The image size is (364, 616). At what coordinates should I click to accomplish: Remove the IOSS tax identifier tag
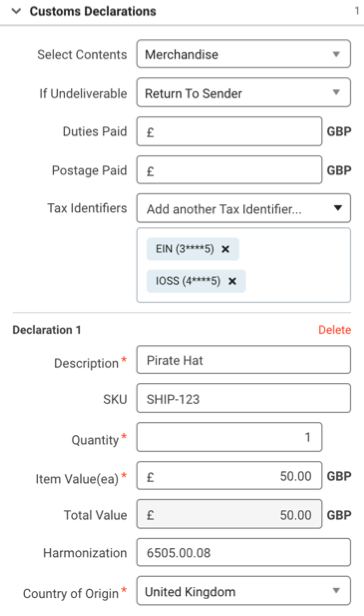tap(232, 281)
